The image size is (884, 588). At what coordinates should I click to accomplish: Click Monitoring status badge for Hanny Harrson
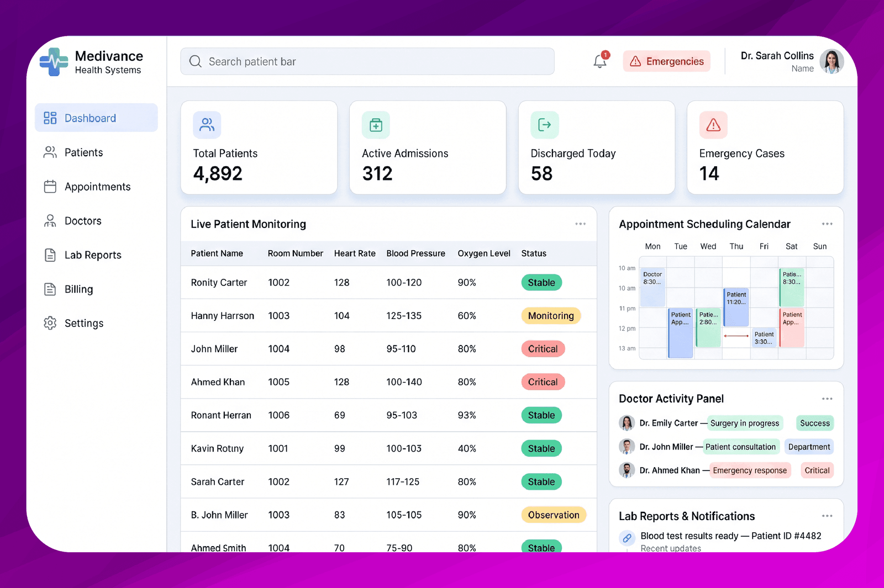pyautogui.click(x=551, y=316)
